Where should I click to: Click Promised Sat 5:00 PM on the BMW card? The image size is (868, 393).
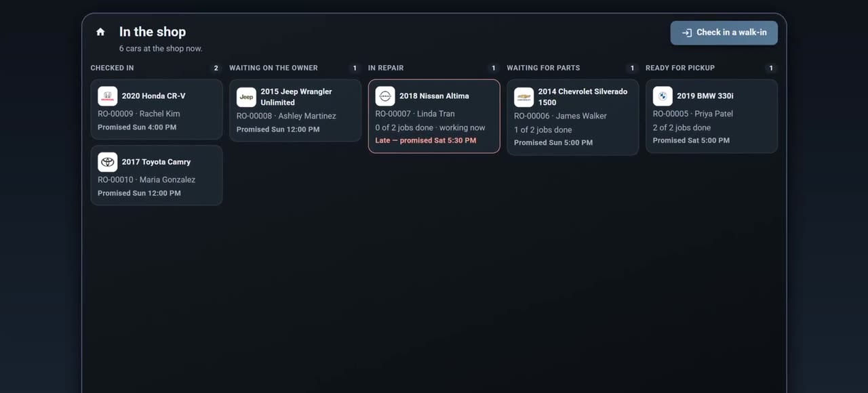[x=692, y=141]
